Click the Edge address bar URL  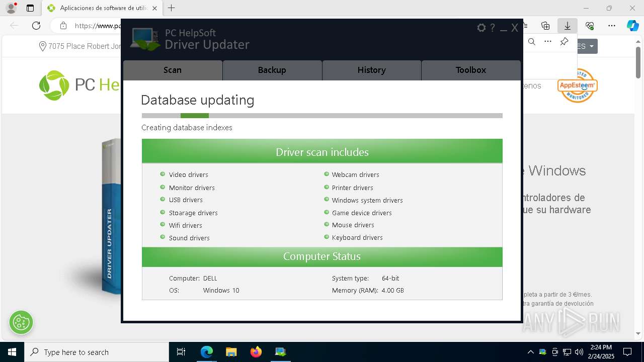pos(98,26)
